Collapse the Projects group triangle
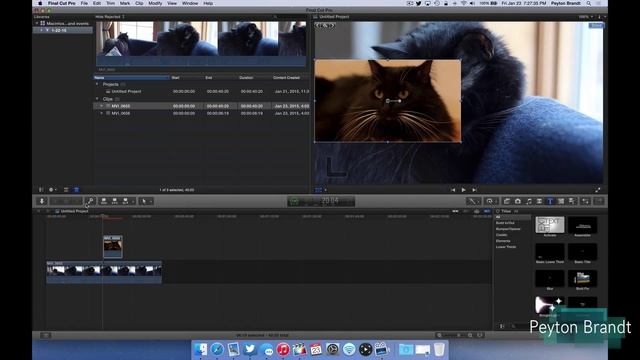640x360 pixels. (97, 84)
